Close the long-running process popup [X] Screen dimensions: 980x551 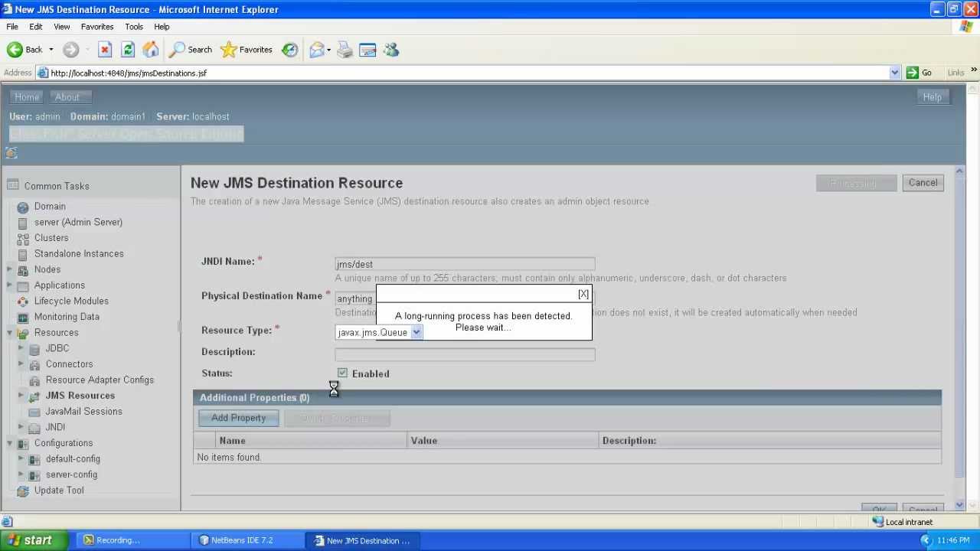point(583,294)
